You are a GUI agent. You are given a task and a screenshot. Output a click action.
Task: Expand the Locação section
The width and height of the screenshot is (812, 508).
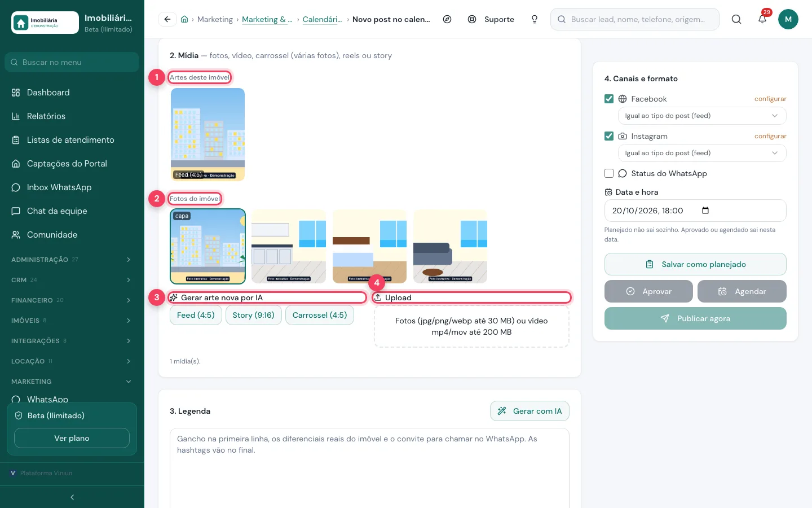72,361
